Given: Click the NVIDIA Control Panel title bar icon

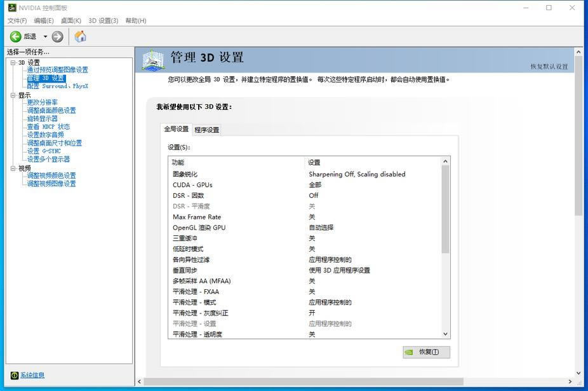Looking at the screenshot, I should coord(12,8).
